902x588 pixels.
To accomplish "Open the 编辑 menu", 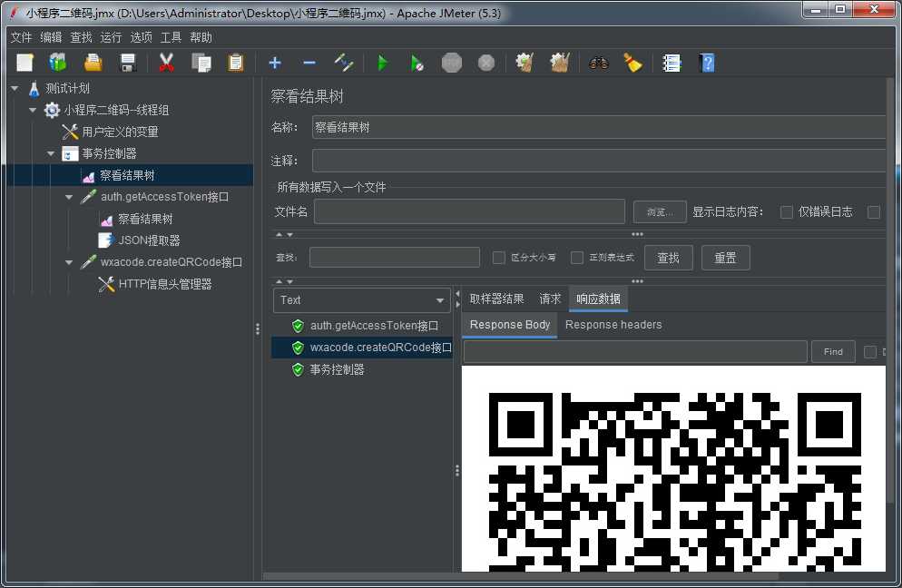I will point(51,37).
